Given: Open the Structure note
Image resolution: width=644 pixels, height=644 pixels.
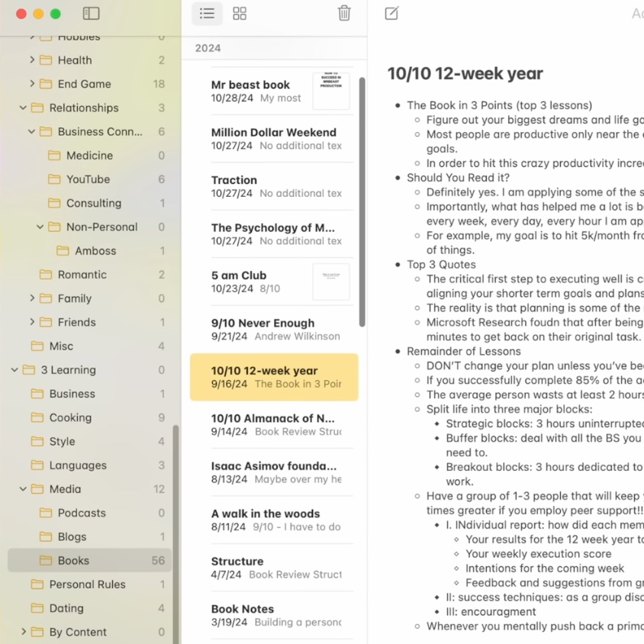Looking at the screenshot, I should tap(274, 568).
